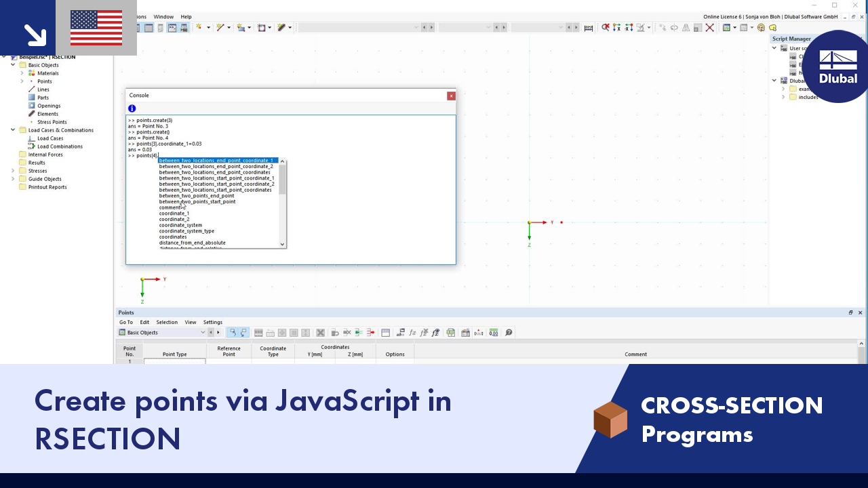Toggle off the selected rows filter X icon

(x=320, y=332)
